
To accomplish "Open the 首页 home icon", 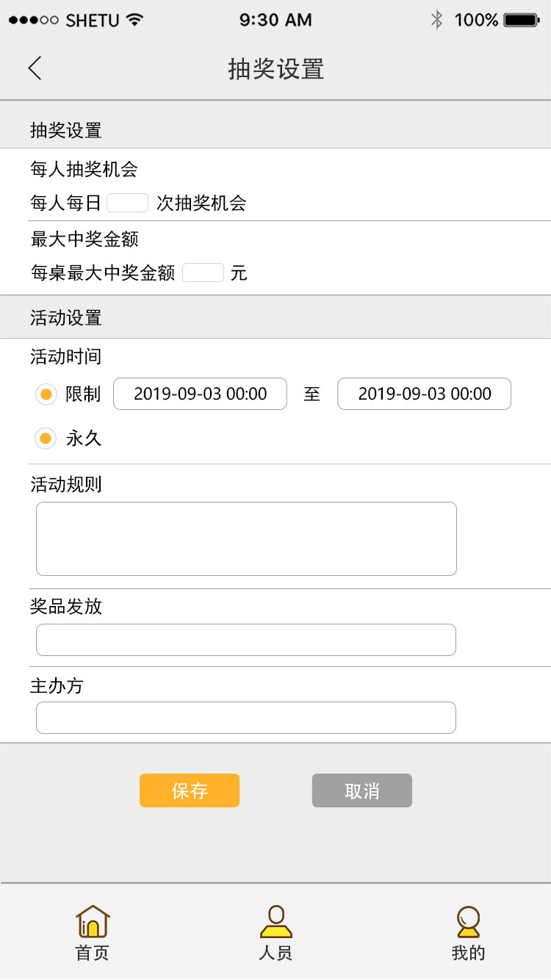I will point(93,921).
